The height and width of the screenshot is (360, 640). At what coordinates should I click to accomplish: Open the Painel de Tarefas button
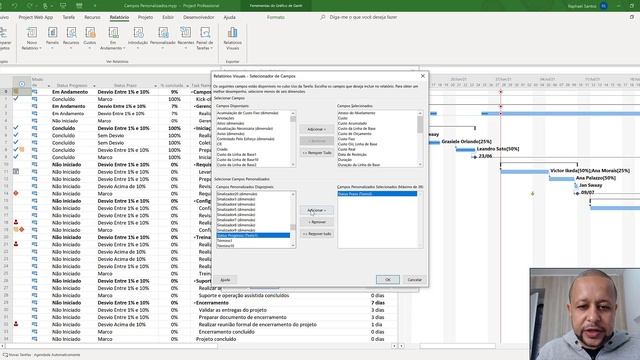pyautogui.click(x=204, y=39)
